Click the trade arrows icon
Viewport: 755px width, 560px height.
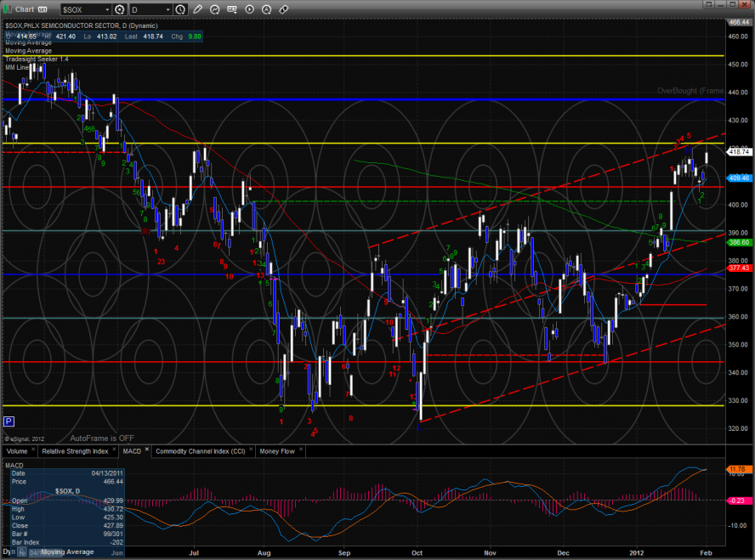point(284,9)
